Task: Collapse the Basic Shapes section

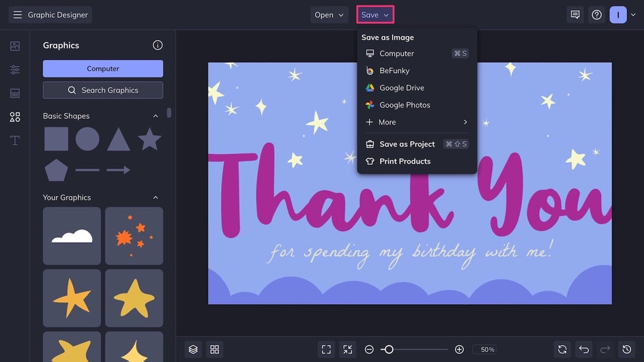Action: coord(156,116)
